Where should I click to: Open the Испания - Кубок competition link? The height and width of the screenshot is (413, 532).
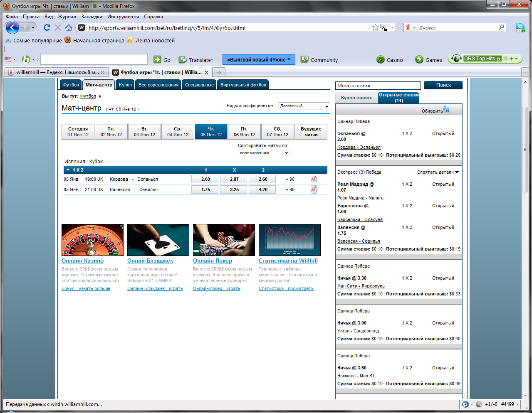83,162
